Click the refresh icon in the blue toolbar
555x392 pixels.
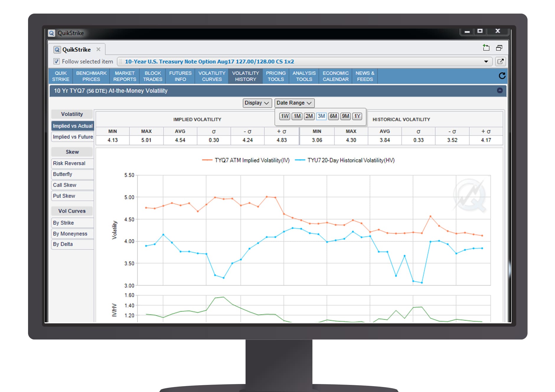pyautogui.click(x=502, y=76)
